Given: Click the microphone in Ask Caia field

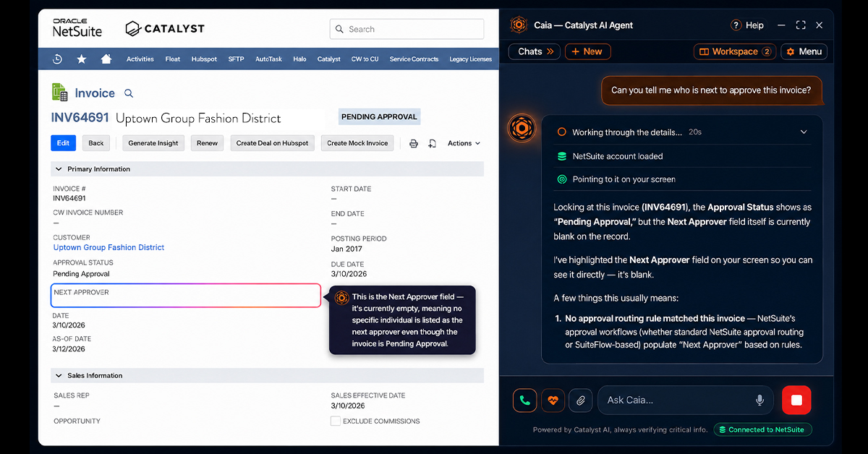Looking at the screenshot, I should tap(759, 400).
